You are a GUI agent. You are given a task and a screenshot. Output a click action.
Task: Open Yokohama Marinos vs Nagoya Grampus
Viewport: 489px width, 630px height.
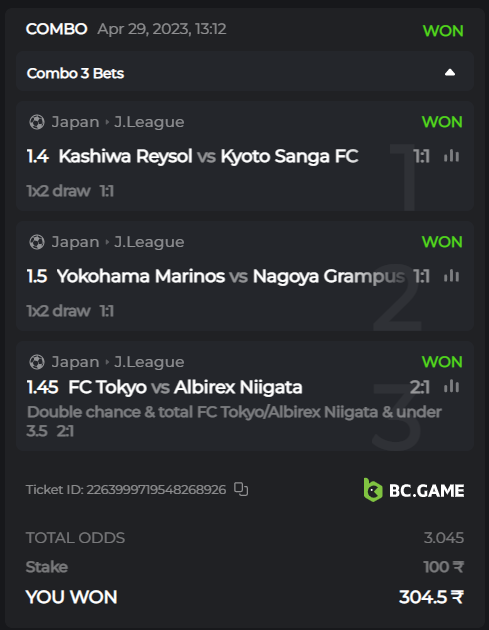(x=231, y=276)
